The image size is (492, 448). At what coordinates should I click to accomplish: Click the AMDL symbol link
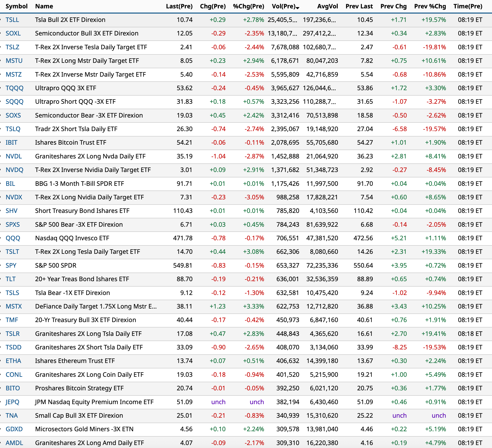point(14,443)
